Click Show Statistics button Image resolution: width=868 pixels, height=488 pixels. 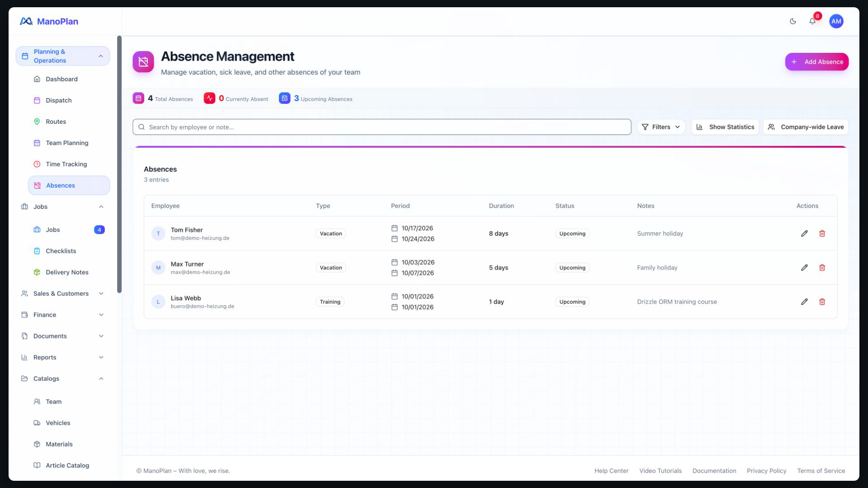tap(725, 127)
